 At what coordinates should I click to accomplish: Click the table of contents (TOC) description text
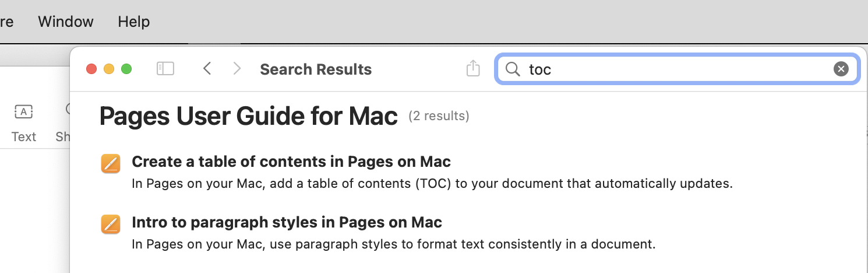(432, 184)
